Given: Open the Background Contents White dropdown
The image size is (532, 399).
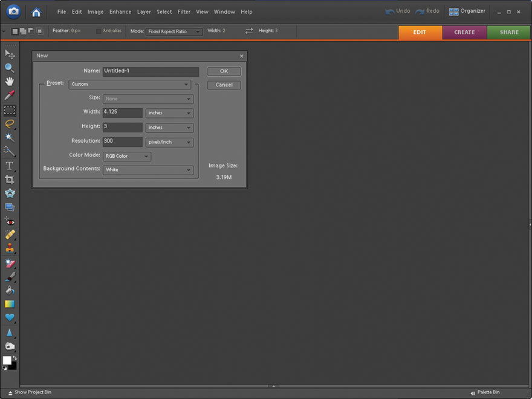Looking at the screenshot, I should tap(148, 170).
